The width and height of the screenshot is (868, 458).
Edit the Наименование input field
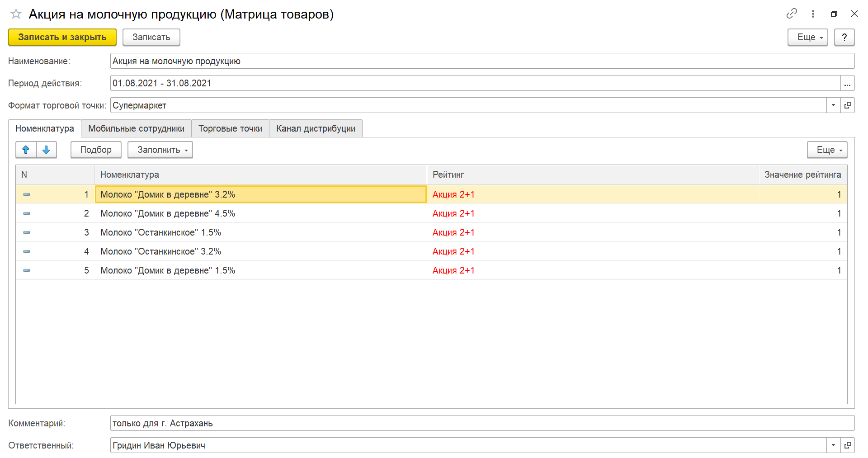pyautogui.click(x=482, y=61)
